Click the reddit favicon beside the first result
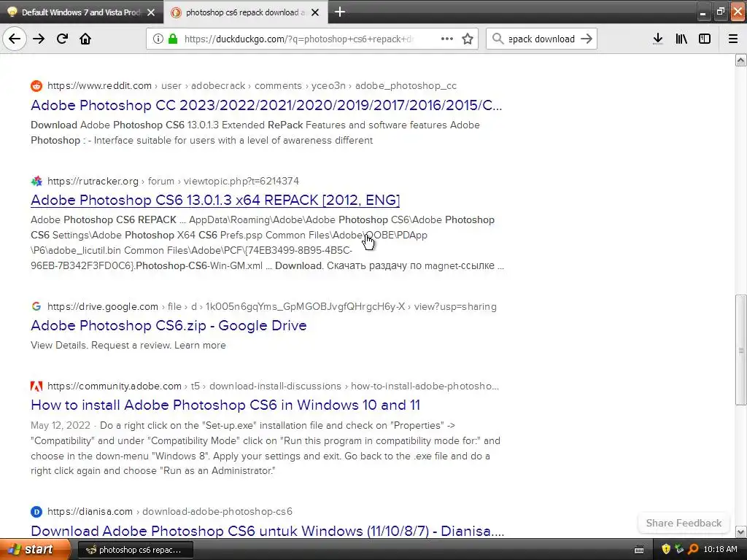The image size is (747, 560). [36, 86]
